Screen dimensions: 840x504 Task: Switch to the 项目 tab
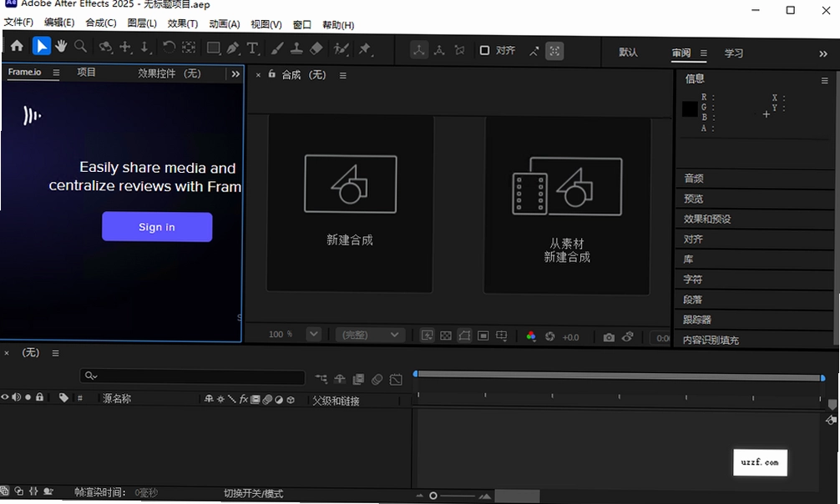click(x=86, y=73)
